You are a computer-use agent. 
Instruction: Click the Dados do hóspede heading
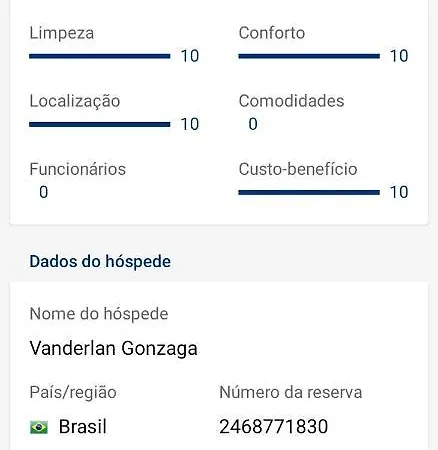click(x=100, y=262)
